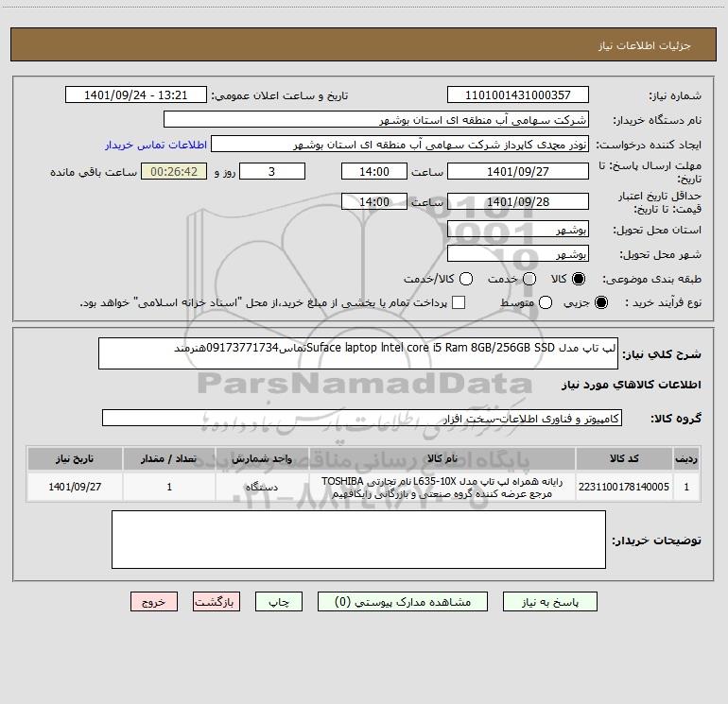Click the remaining time countdown 00:26:42
Image resolution: width=728 pixels, height=704 pixels.
174,171
